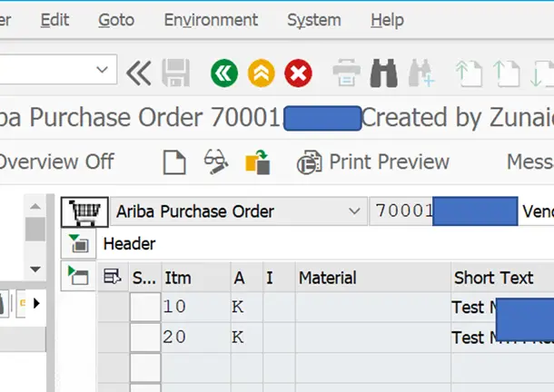The height and width of the screenshot is (392, 554).
Task: Click the item number 10 cell
Action: [196, 307]
